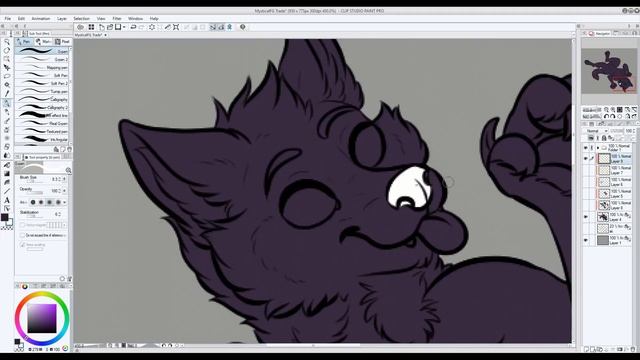Viewport: 640px width, 360px height.
Task: Click the Scale/Transform icon in command bar
Action: (x=176, y=27)
